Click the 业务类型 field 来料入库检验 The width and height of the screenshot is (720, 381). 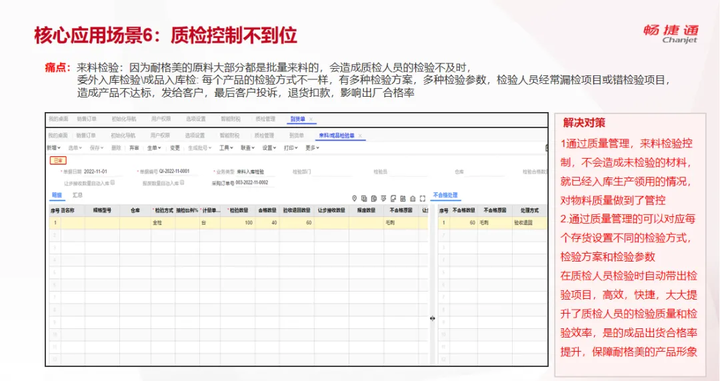(x=255, y=172)
